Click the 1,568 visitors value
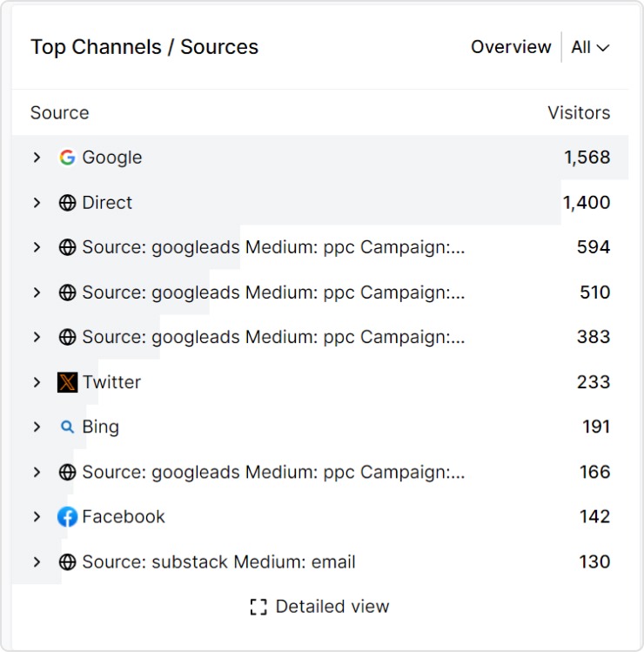The image size is (644, 652). 587,158
